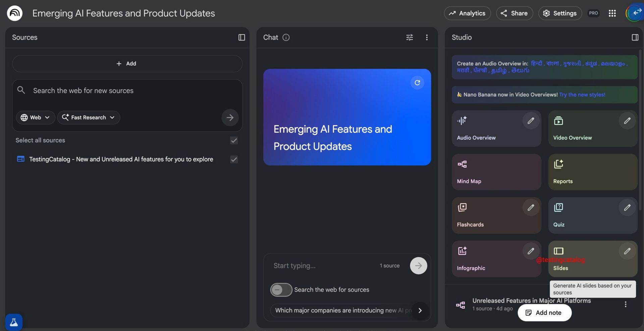Open the account avatar menu
This screenshot has width=644, height=331.
[634, 13]
